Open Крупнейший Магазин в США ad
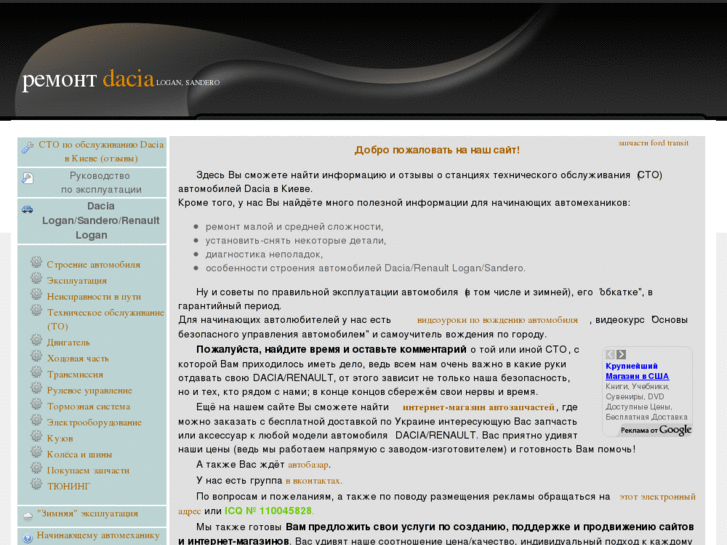 [637, 371]
